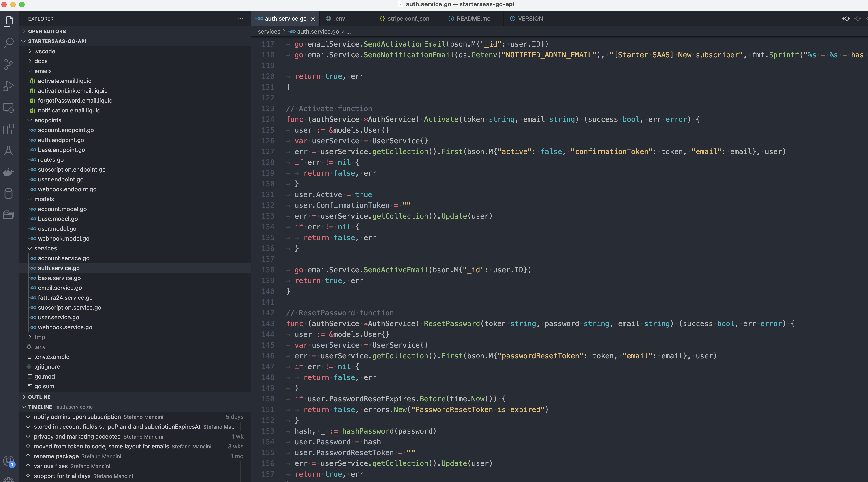Switch to the .env editor tab
Screen dimensions: 868x482
346,19
